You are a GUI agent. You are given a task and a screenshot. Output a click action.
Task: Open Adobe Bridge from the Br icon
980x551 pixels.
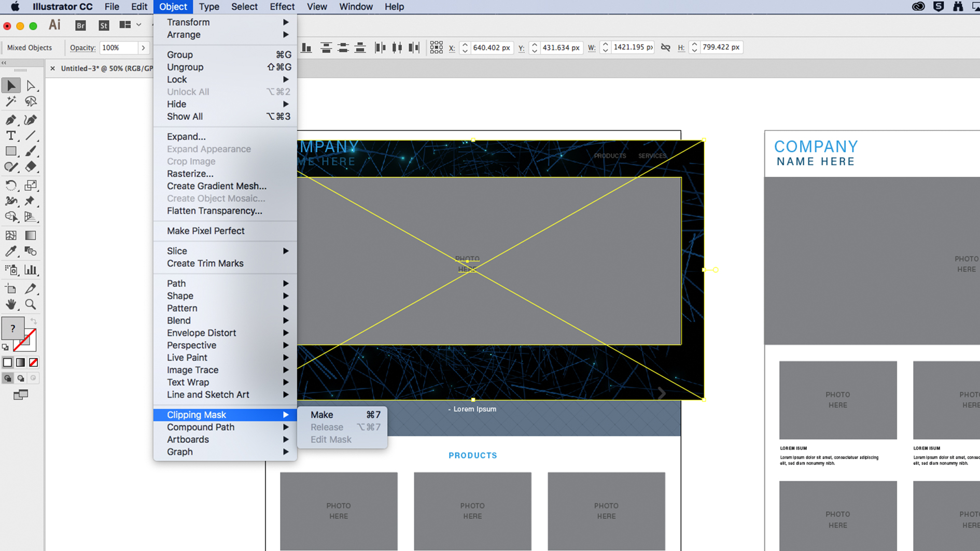[x=80, y=25]
